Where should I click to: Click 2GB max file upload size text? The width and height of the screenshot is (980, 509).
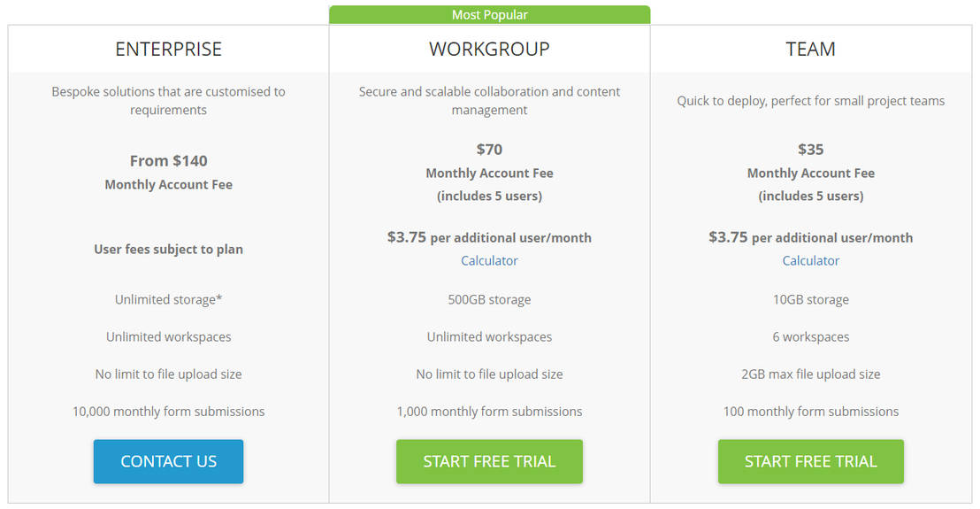click(810, 374)
